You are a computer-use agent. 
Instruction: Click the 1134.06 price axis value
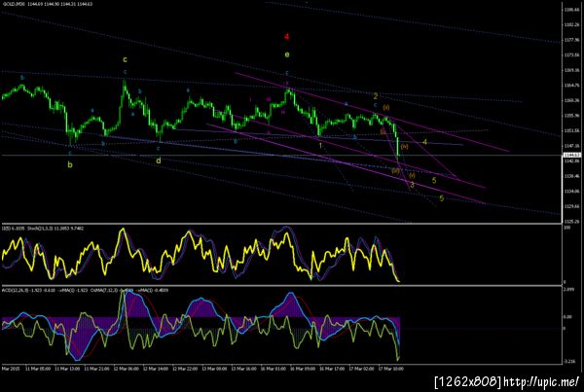571,192
